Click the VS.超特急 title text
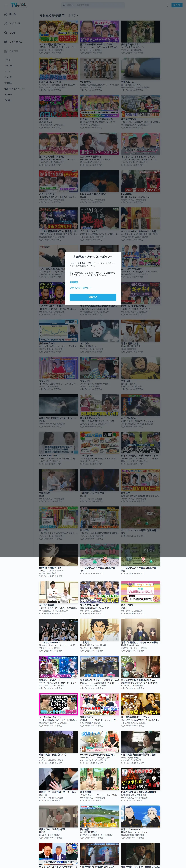The width and height of the screenshot is (186, 868). 85,82
